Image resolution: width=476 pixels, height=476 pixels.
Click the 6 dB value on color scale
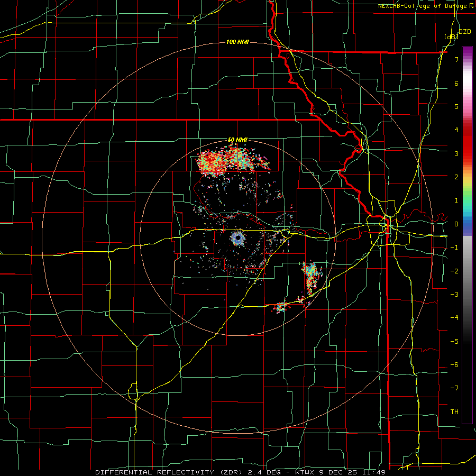456,83
